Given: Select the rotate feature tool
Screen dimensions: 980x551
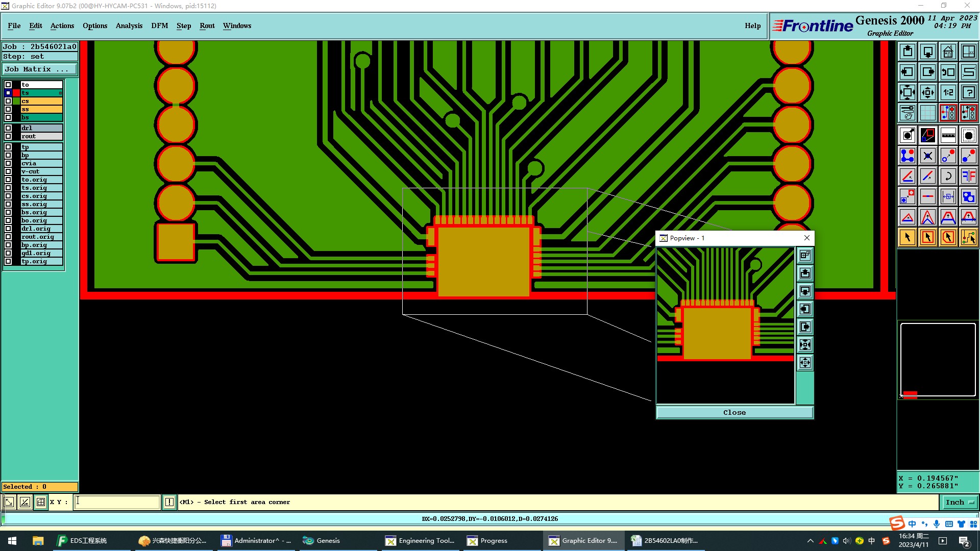Looking at the screenshot, I should point(948,176).
